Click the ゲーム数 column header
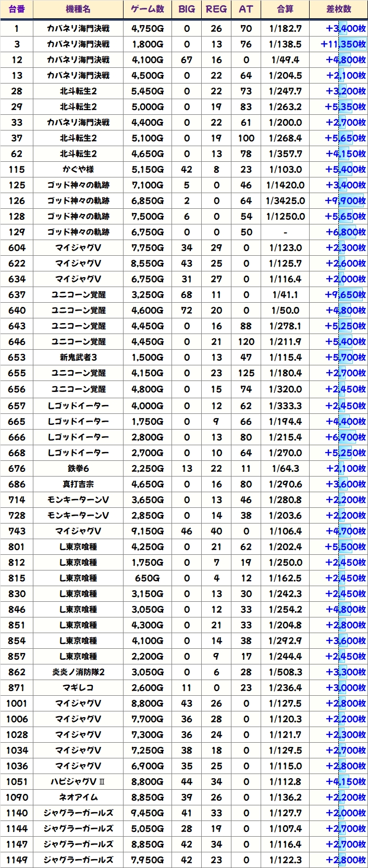 (x=148, y=9)
